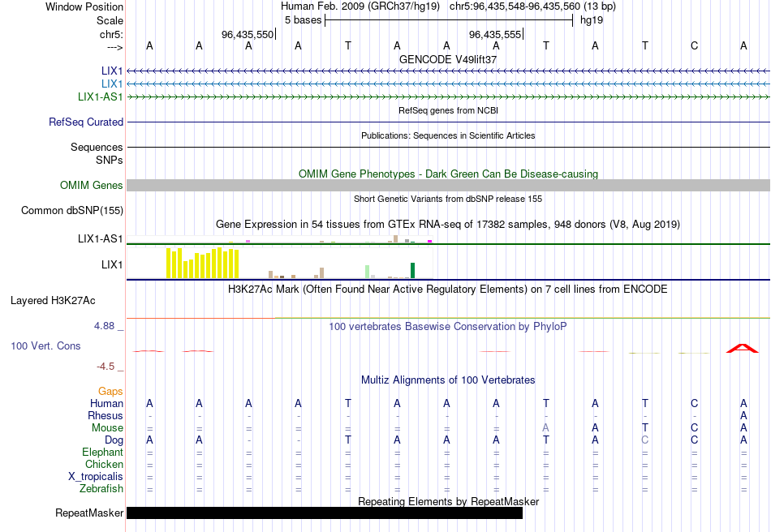
Task: Open 100 vertebrates Basewise Conservation by PhyloP
Action: [448, 327]
